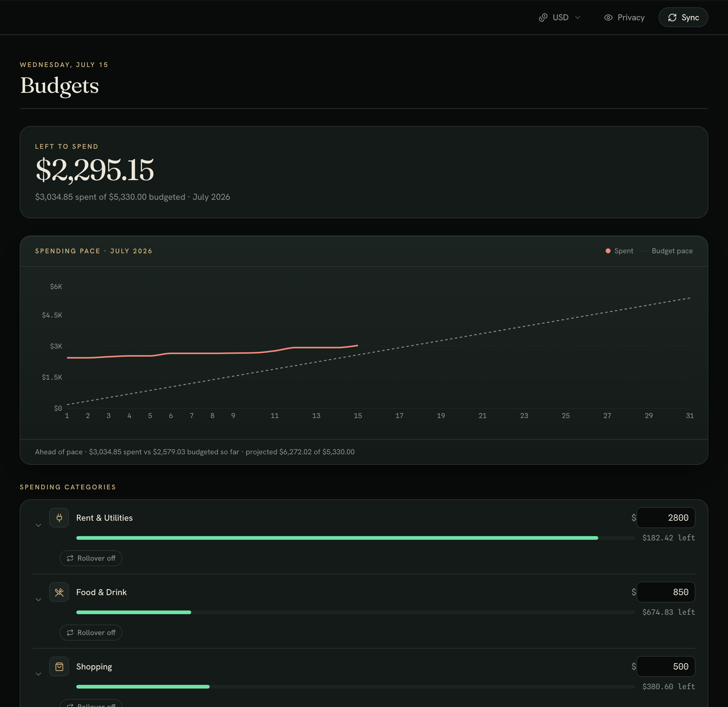Click the Food & Drink utensils icon
Viewport: 728px width, 707px height.
click(59, 592)
